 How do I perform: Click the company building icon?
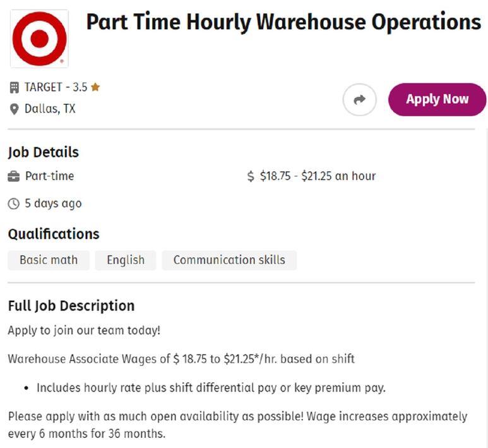14,88
